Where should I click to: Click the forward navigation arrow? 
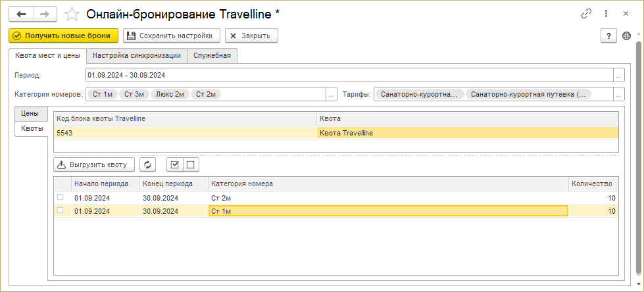[45, 14]
